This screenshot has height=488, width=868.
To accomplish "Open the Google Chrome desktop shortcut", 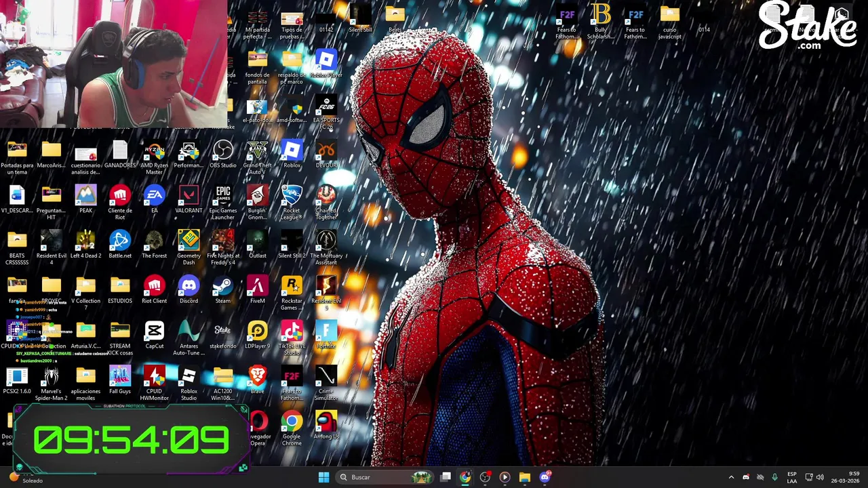I will pyautogui.click(x=292, y=428).
